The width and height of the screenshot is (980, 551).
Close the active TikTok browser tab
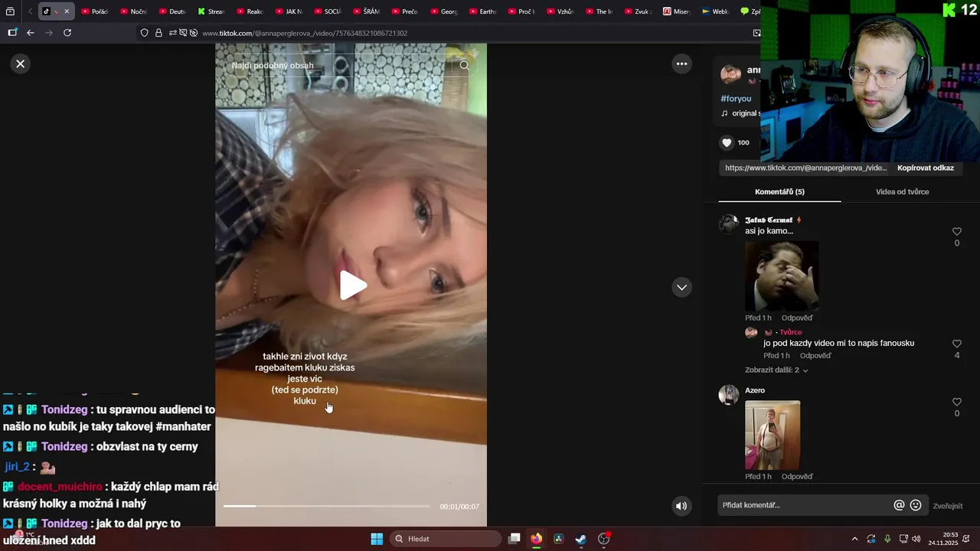[x=67, y=11]
